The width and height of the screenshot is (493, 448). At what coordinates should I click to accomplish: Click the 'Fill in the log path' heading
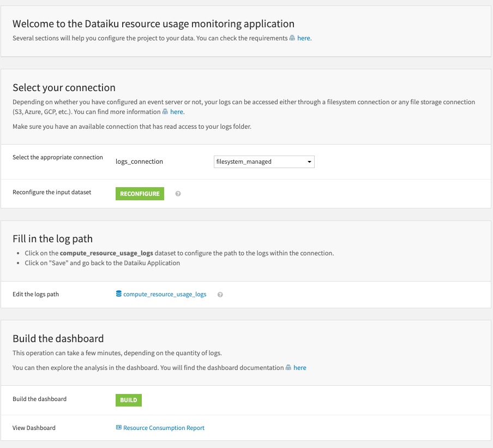pyautogui.click(x=52, y=239)
